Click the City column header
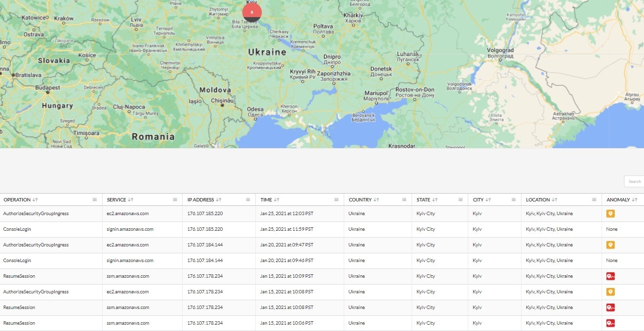 click(x=478, y=200)
